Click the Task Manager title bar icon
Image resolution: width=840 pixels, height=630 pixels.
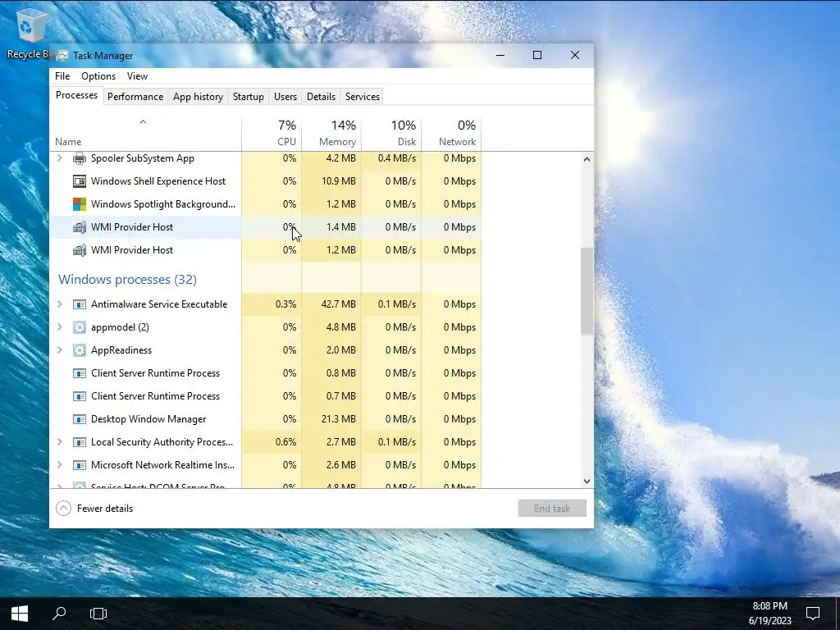tap(62, 56)
